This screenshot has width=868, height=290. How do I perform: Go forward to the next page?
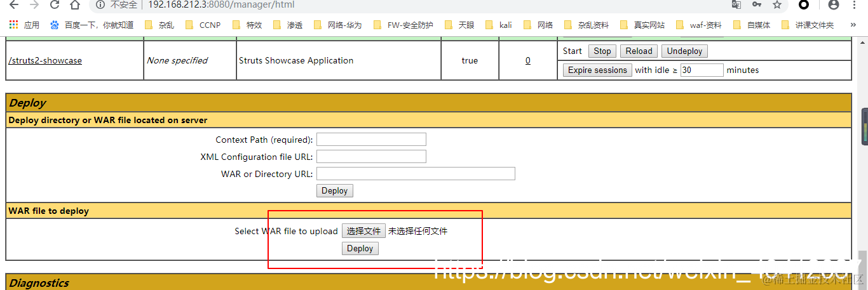click(x=34, y=5)
